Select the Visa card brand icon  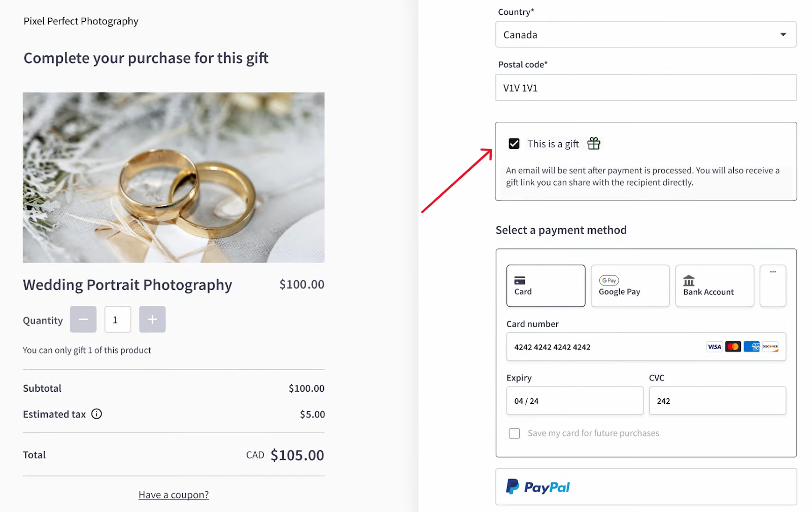tap(714, 346)
